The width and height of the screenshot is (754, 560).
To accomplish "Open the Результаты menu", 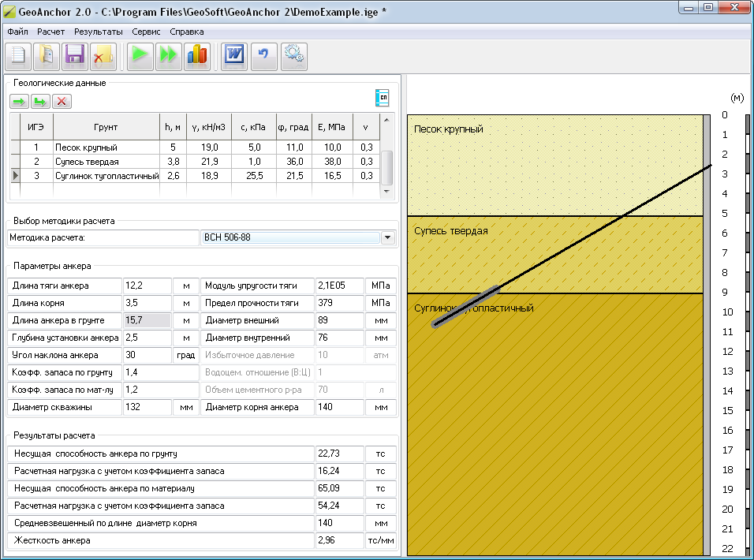I will pos(99,32).
